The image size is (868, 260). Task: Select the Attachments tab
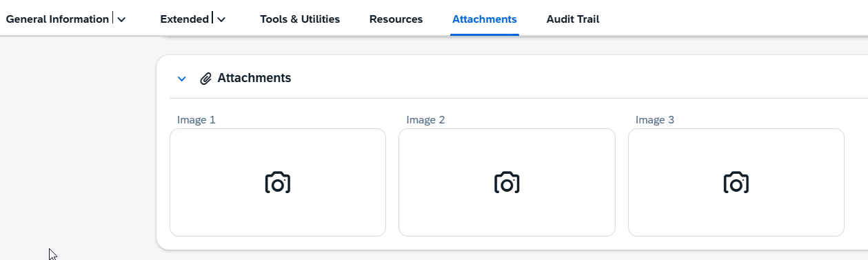point(485,19)
